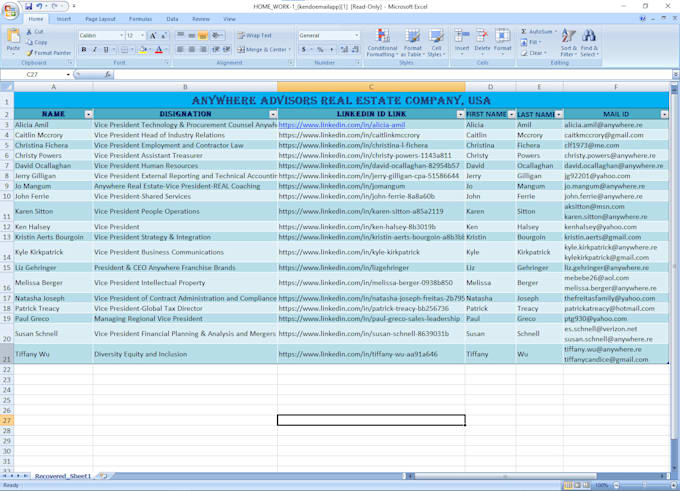Click the Office button
This screenshot has height=491, width=680.
[10, 10]
